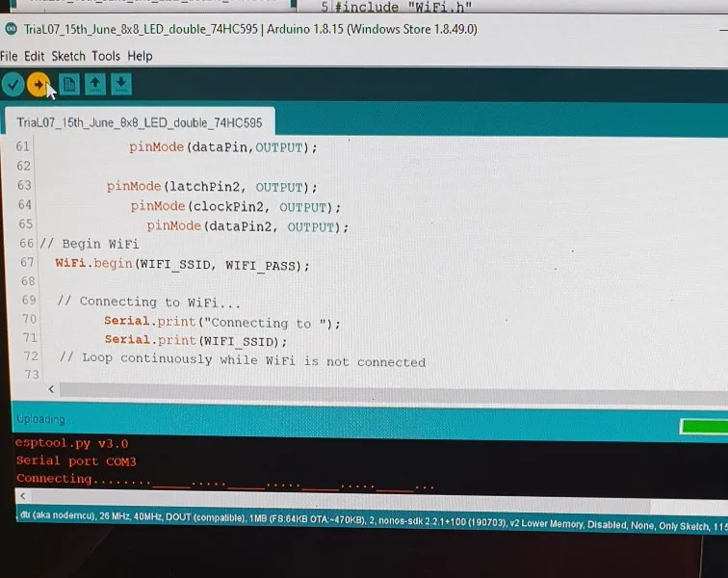The width and height of the screenshot is (728, 578).
Task: Click the '// Connecting to WiFi...' comment
Action: pyautogui.click(x=148, y=302)
